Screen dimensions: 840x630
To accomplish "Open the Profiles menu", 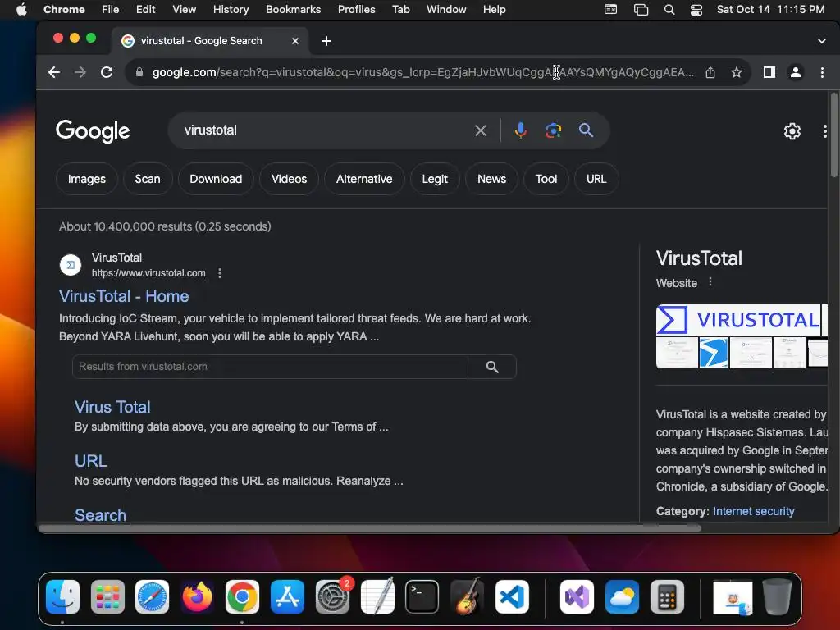I will (356, 10).
